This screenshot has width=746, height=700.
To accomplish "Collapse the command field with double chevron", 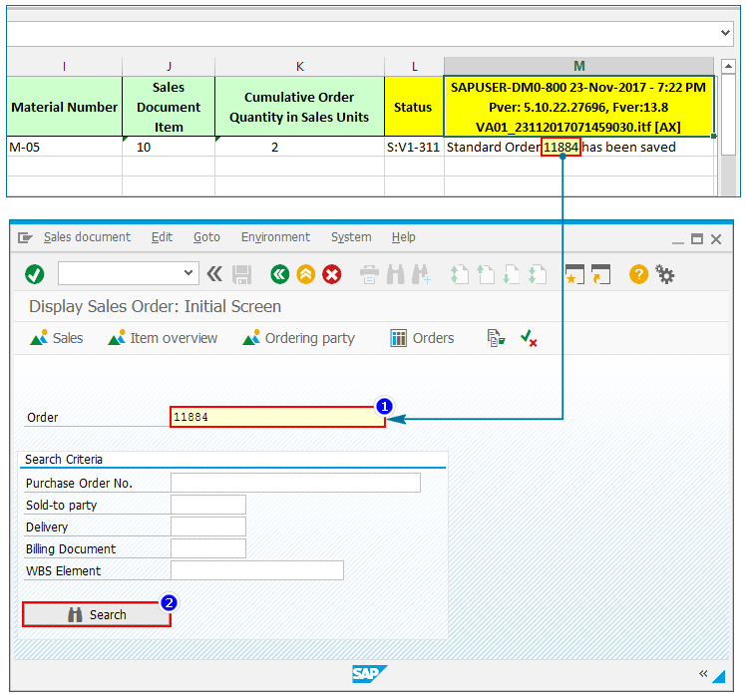I will point(214,274).
